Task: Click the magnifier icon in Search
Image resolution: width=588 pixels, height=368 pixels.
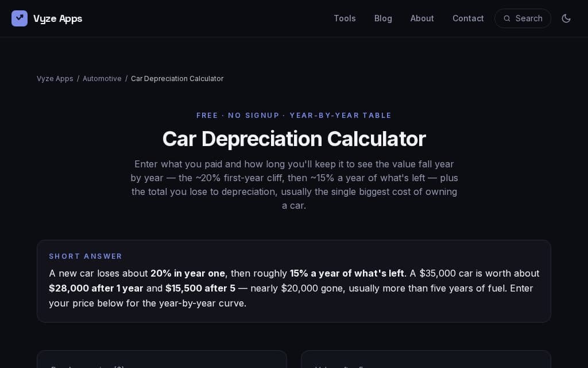Action: click(x=506, y=18)
